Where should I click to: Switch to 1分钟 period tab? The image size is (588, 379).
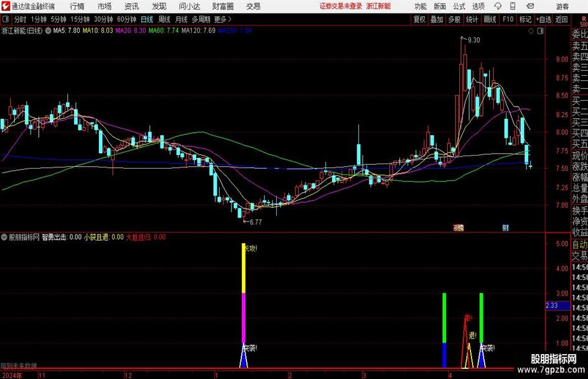(39, 19)
